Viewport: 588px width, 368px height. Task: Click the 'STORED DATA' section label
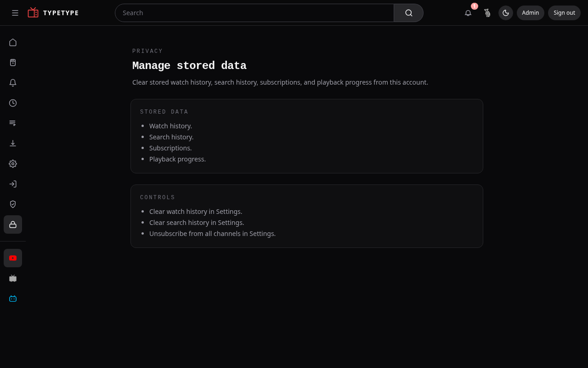164,112
